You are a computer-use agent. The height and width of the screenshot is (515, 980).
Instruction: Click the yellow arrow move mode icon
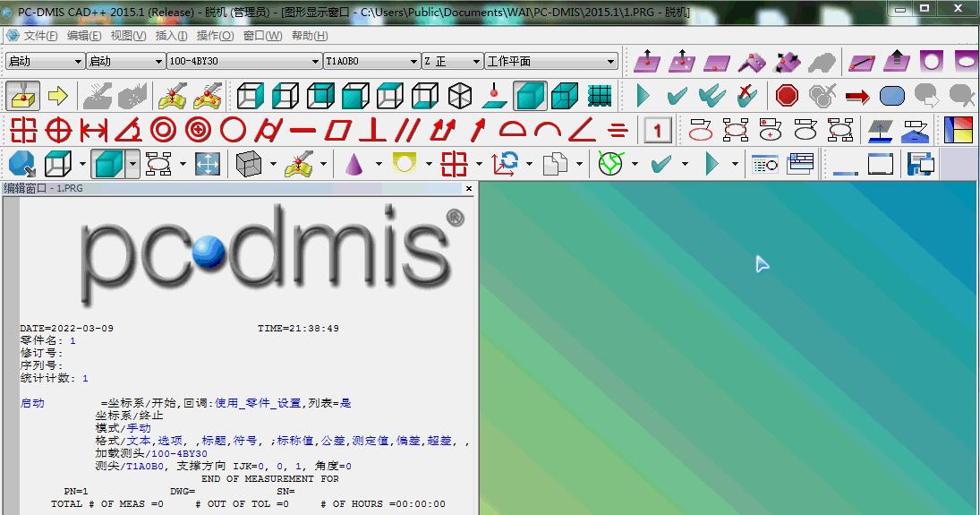coord(57,96)
